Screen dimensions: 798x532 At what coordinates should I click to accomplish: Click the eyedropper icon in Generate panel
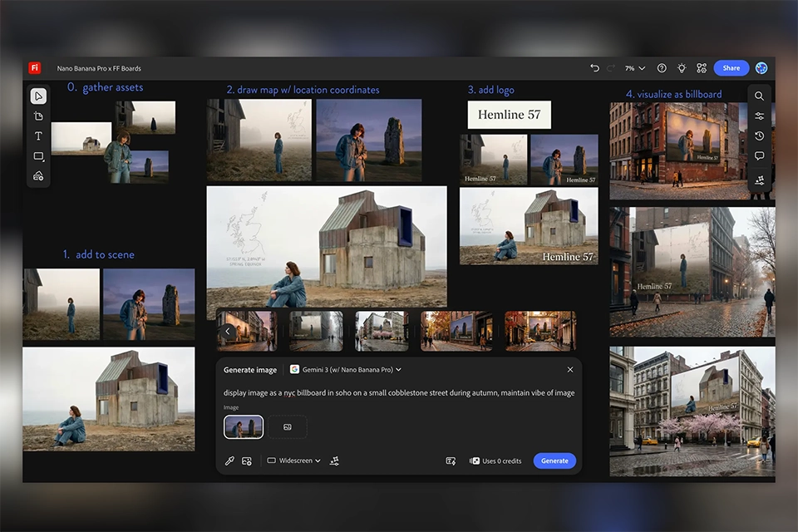point(230,461)
